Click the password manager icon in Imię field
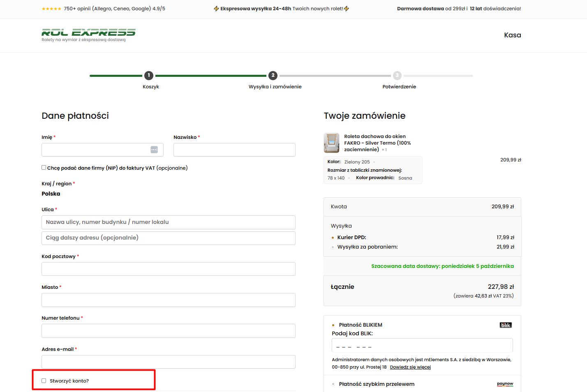This screenshot has height=392, width=587. click(154, 150)
